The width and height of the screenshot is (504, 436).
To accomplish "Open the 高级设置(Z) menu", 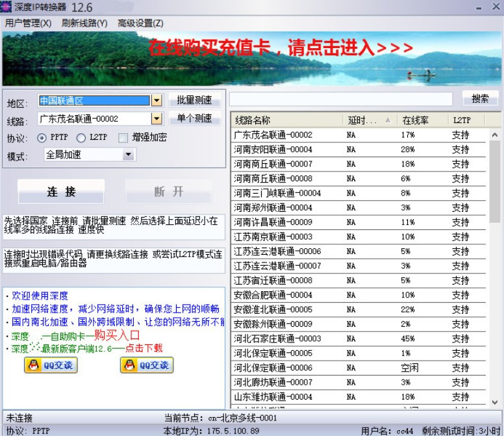I will point(140,23).
